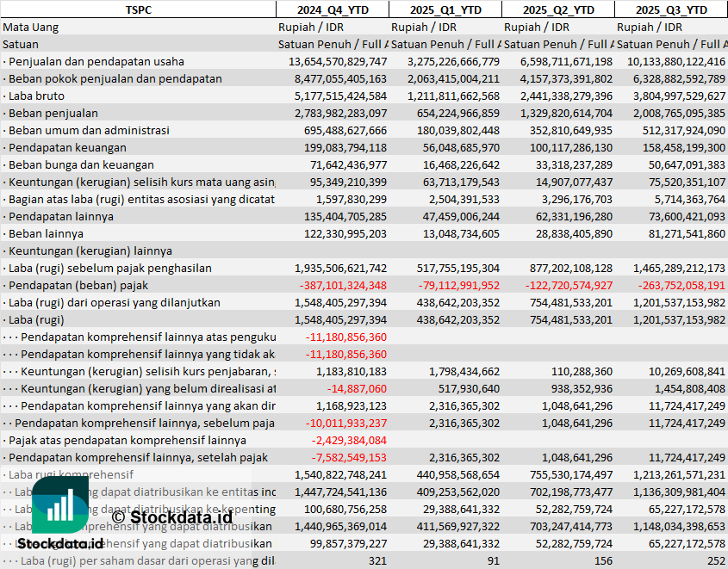Click red tax value -79,112,991,952
Screen dimensions: 728x569
(458, 285)
